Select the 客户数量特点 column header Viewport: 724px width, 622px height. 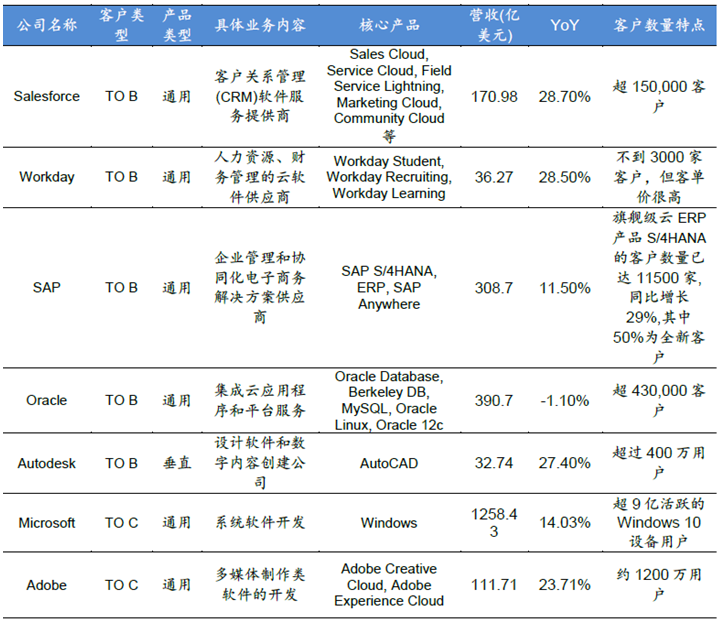(659, 25)
